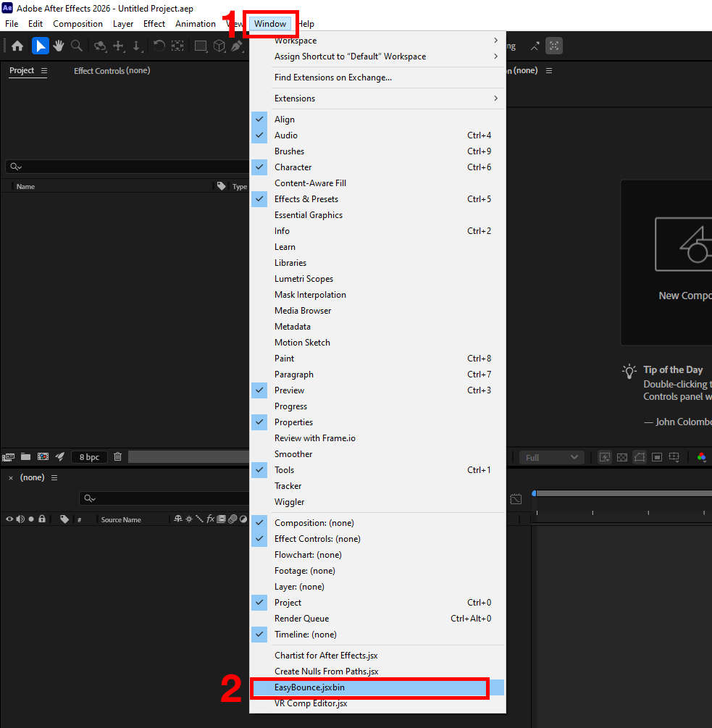Screen dimensions: 712x728
Task: Click the New Composition icon in Project footer
Action: [x=43, y=457]
